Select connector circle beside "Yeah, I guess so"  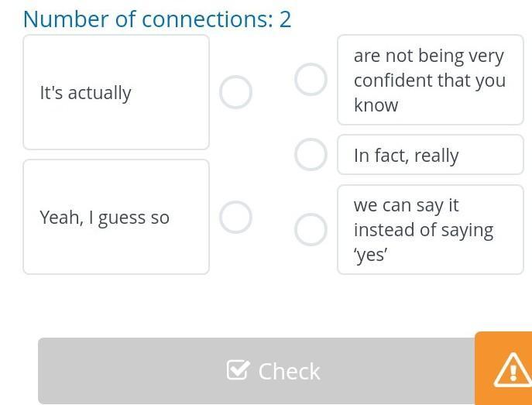(x=235, y=218)
